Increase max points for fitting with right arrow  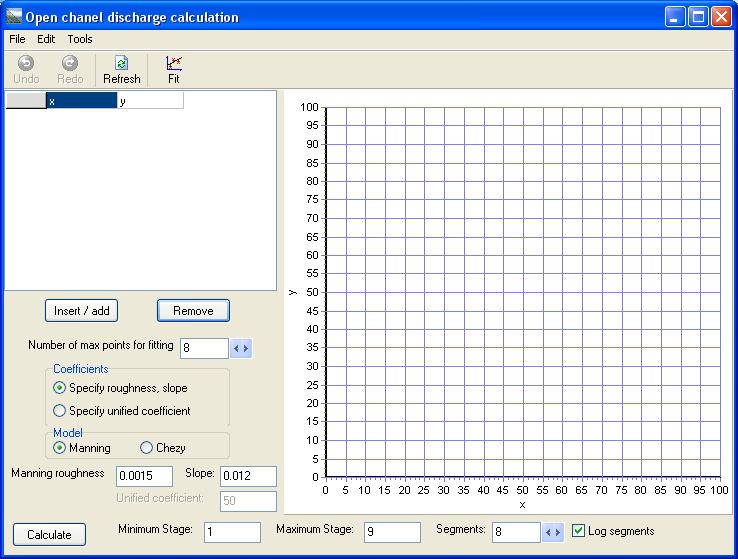coord(246,348)
